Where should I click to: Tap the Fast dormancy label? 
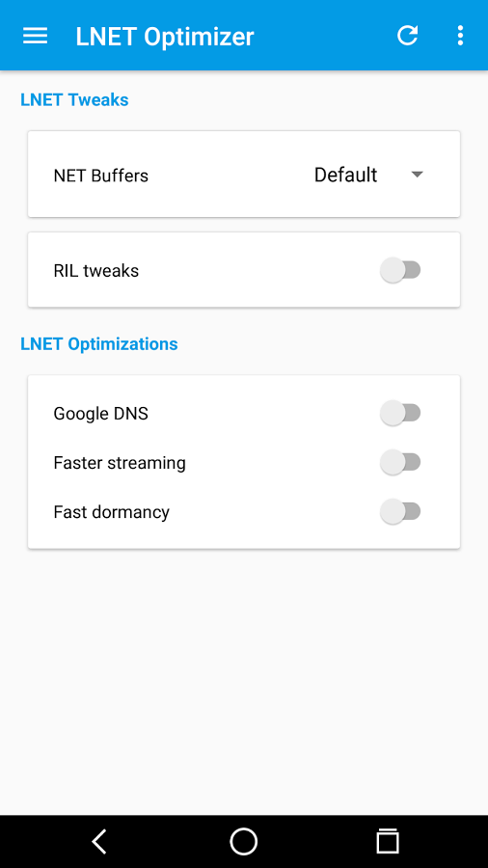click(x=111, y=512)
